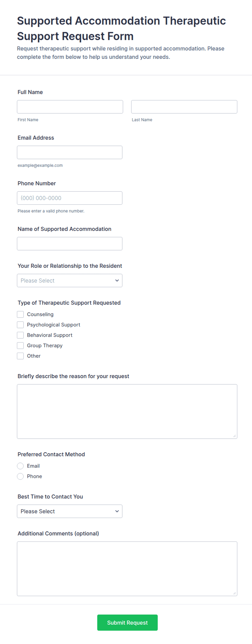Grab the resize handle of Additional Comments box
Viewport: 252px width, 644px height.
pos(234,593)
